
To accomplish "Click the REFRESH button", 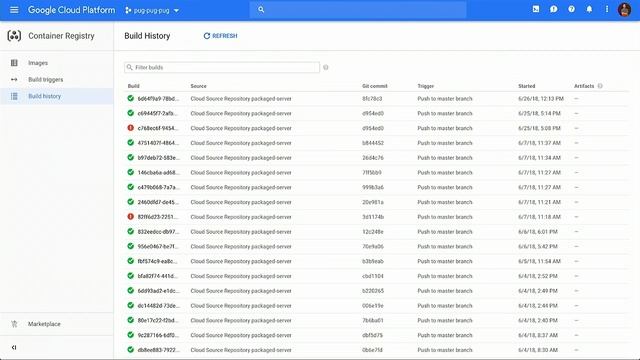I will coord(220,36).
